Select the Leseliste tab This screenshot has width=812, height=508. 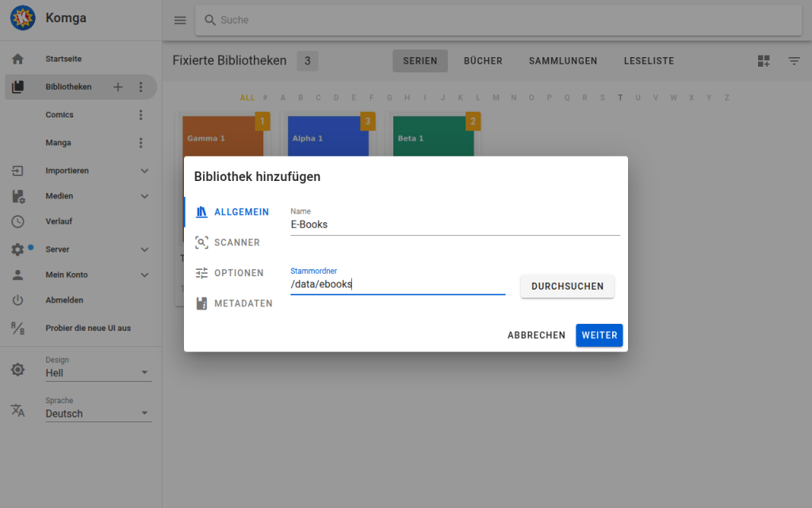649,61
